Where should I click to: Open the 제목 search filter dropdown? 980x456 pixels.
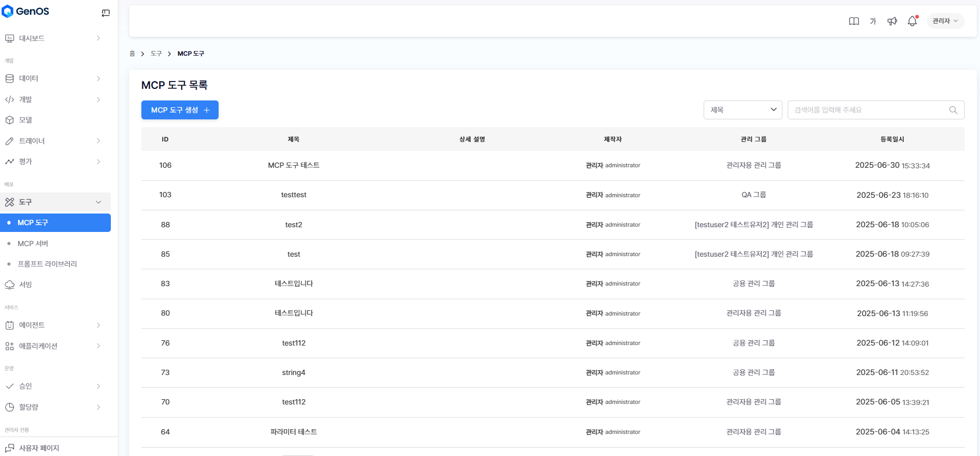[x=742, y=110]
